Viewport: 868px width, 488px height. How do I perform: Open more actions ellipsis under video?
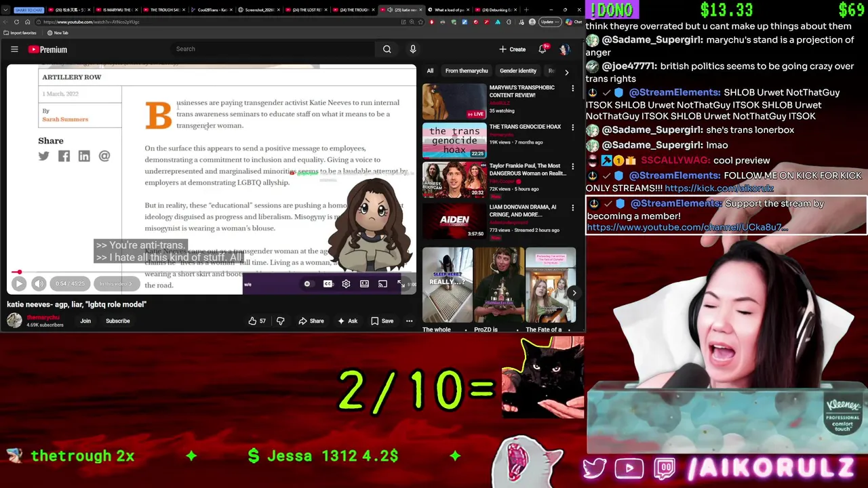pos(409,321)
